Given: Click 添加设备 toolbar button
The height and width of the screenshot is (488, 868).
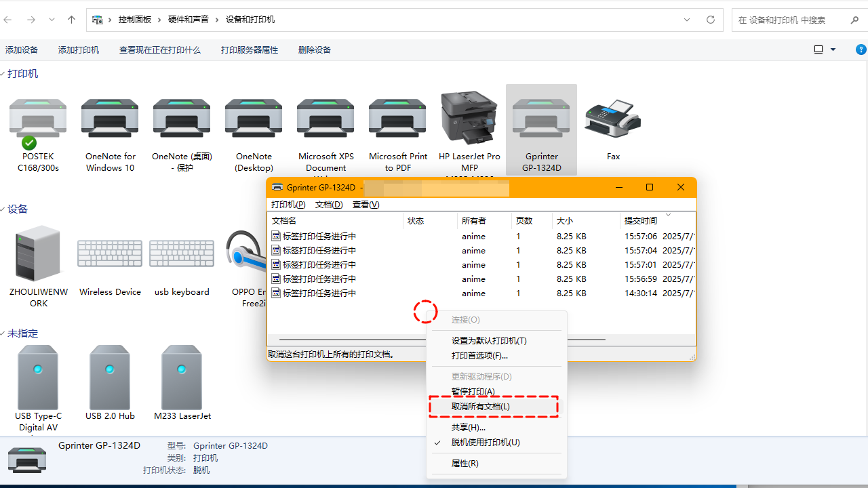Looking at the screenshot, I should [x=22, y=49].
